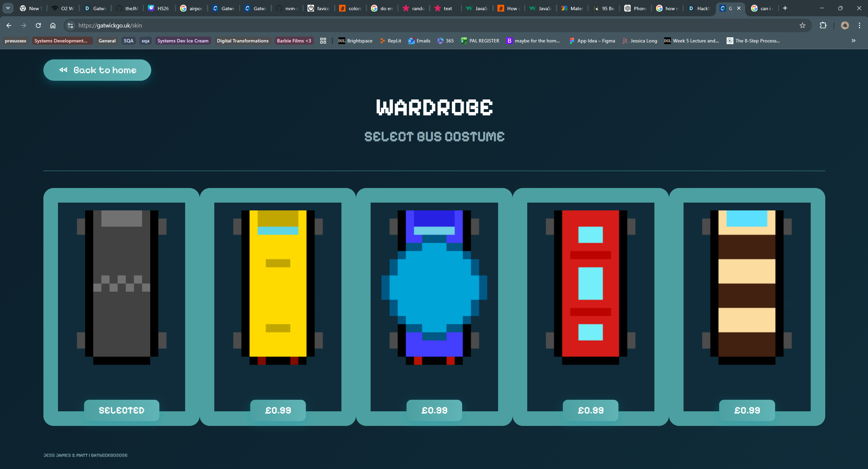Click the SELECTED button on the grey bus
868x469 pixels.
point(121,410)
